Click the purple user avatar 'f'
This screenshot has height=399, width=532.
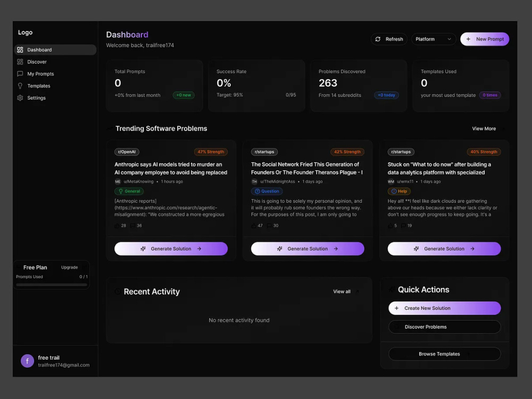[28, 361]
